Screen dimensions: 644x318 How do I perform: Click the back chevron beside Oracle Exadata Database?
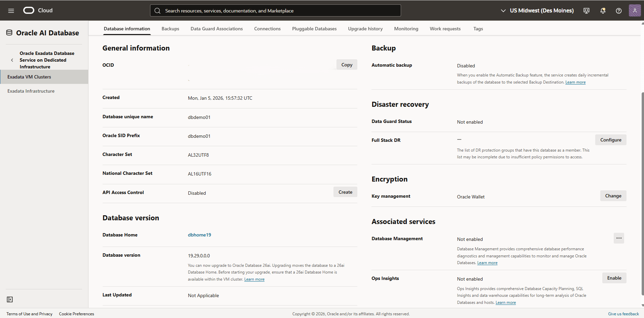(x=12, y=60)
